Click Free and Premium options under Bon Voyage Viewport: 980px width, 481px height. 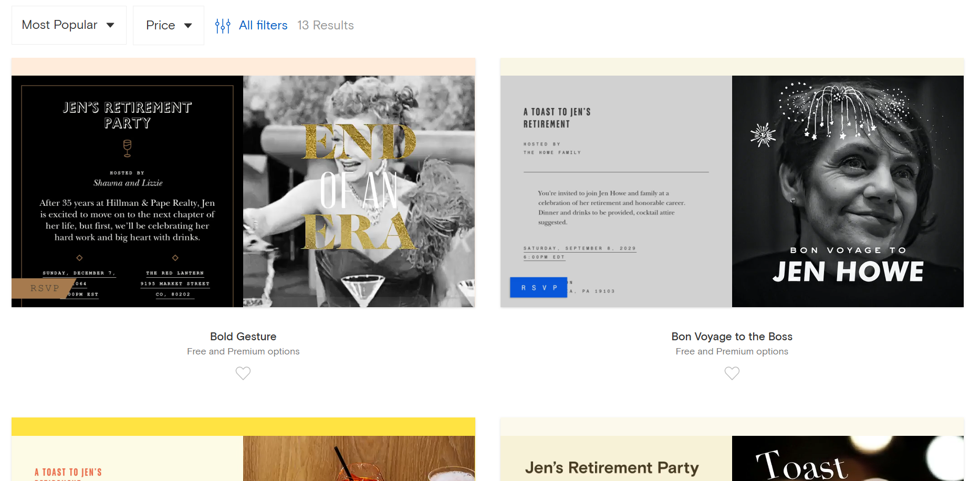point(732,351)
